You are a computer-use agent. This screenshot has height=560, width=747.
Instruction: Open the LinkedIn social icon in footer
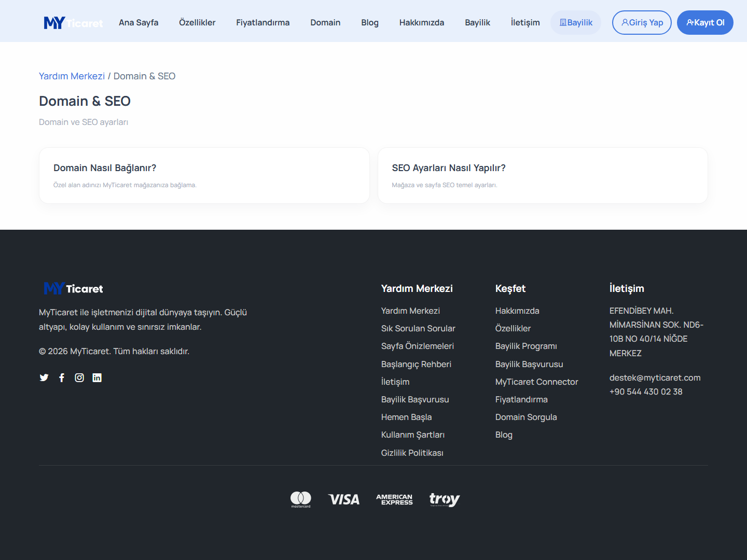coord(97,377)
